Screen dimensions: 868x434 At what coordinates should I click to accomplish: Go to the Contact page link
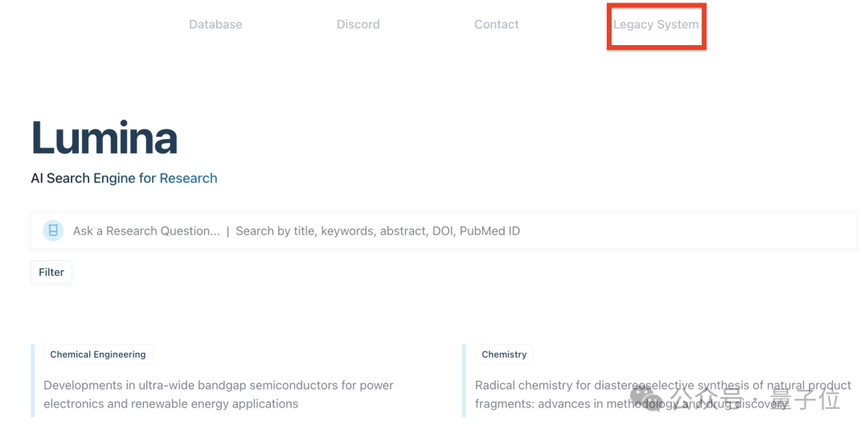coord(497,24)
